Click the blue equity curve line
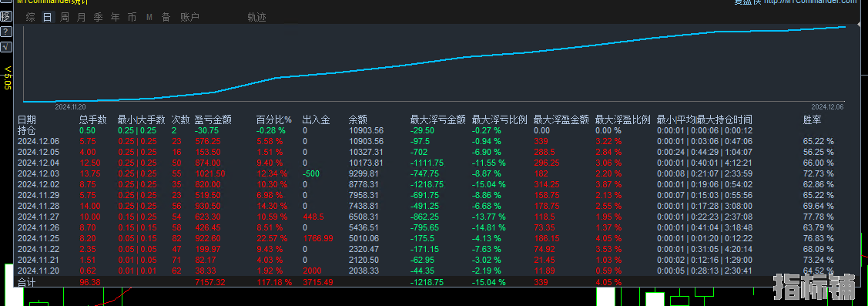868x306 pixels. (x=434, y=62)
